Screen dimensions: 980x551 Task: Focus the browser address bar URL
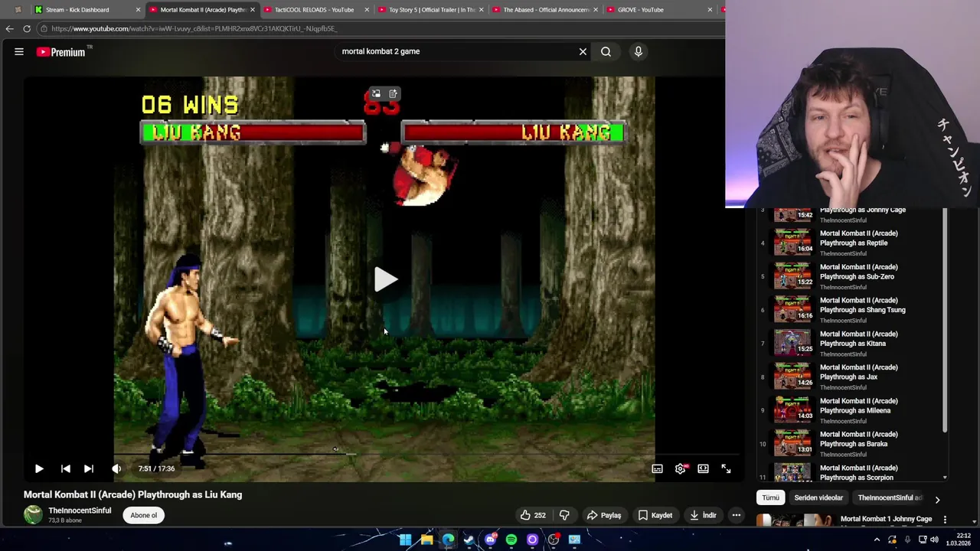point(194,28)
